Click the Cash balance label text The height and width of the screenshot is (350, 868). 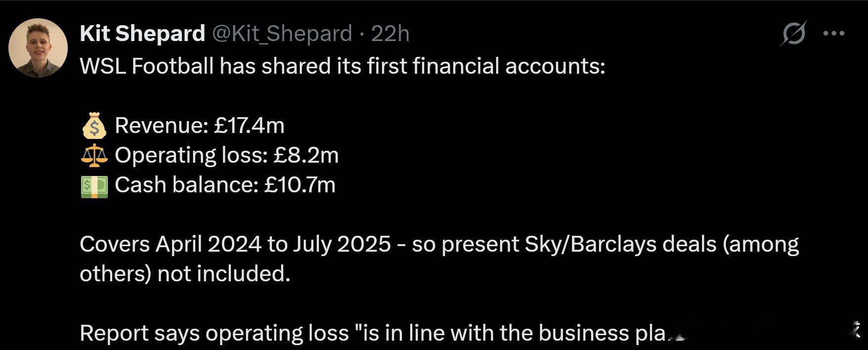(x=186, y=185)
